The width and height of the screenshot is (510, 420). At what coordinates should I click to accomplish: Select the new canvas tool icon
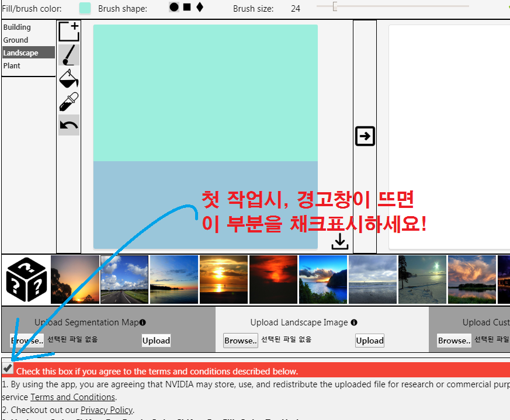point(69,32)
